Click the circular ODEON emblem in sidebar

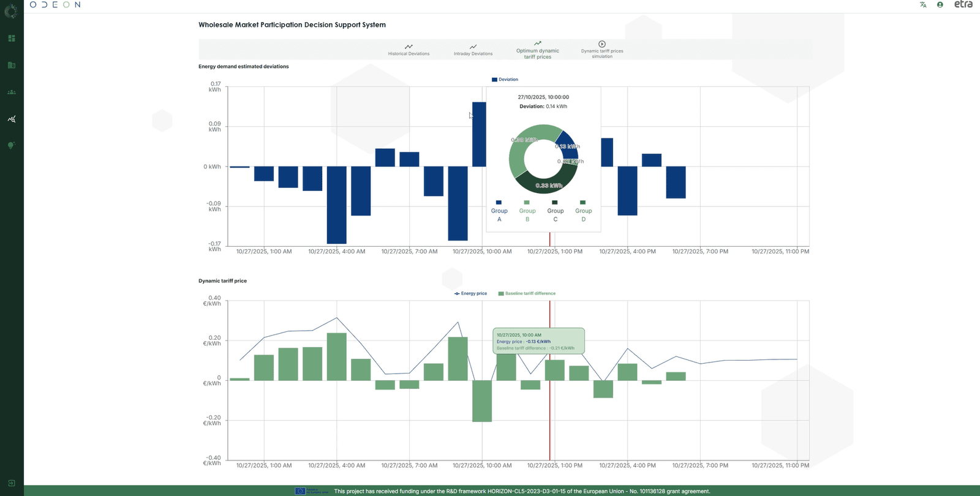pos(10,10)
